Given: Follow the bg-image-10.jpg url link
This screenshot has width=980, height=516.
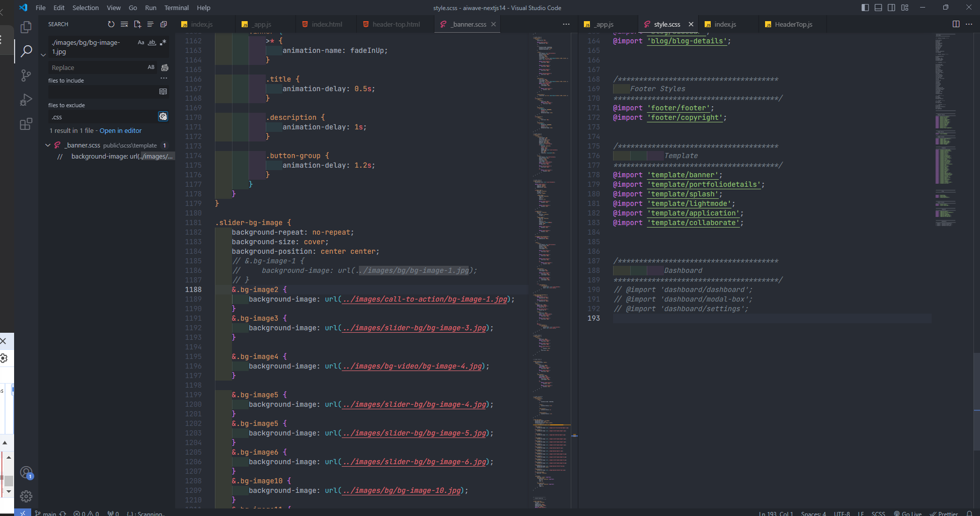Looking at the screenshot, I should 401,491.
